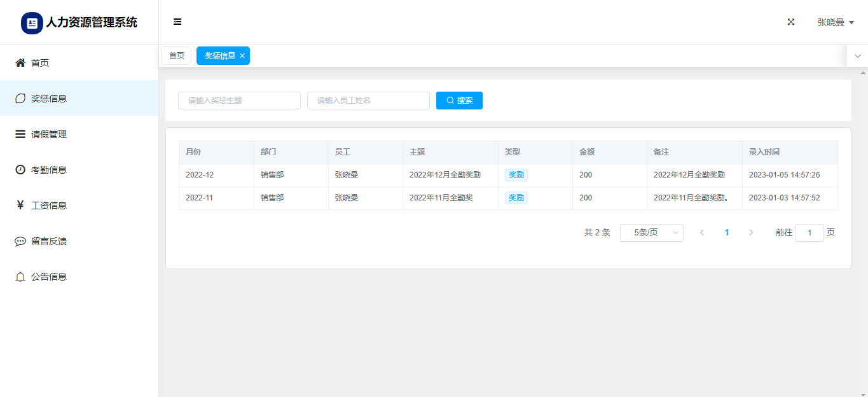Click the 考勤信息 clock icon
This screenshot has width=868, height=397.
20,170
